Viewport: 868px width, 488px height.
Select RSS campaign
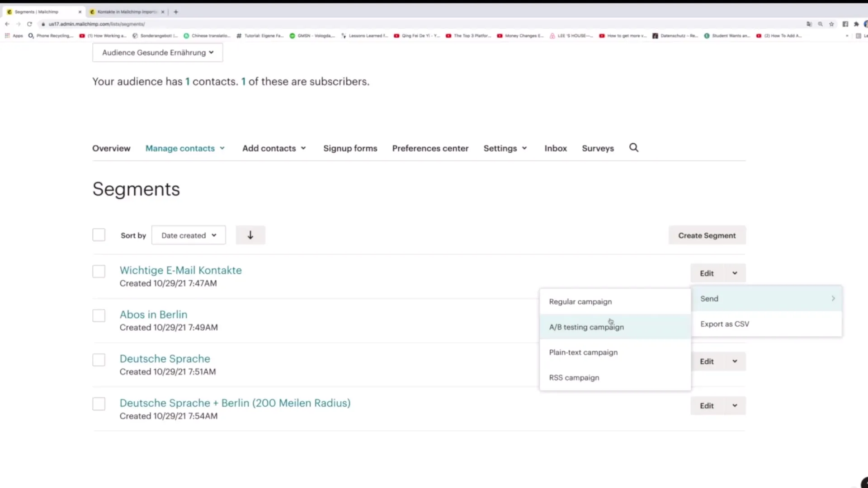click(615, 377)
